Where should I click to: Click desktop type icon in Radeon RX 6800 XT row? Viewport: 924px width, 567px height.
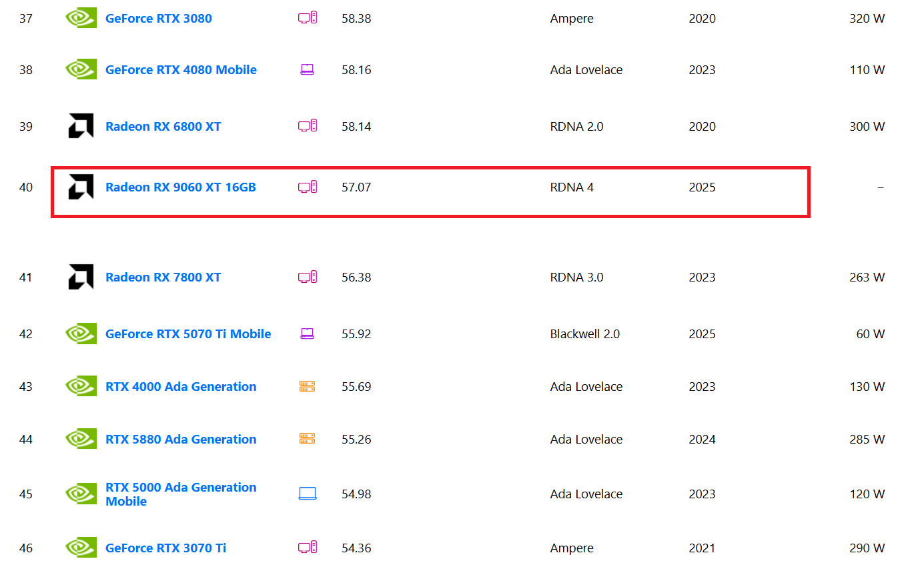308,126
